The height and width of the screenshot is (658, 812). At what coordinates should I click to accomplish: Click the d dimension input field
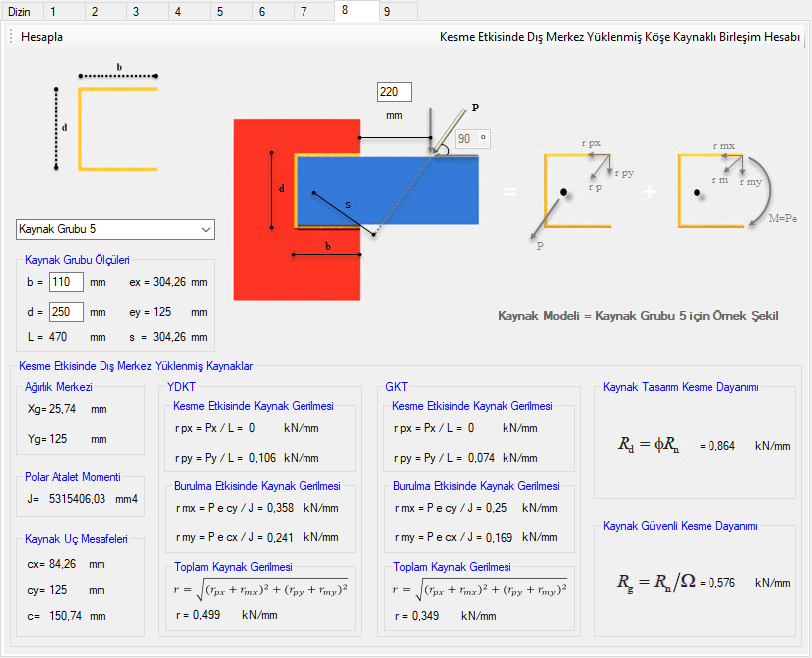[x=66, y=312]
